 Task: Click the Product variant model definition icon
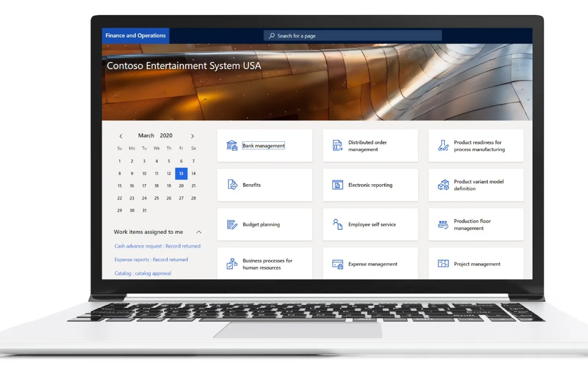pos(443,185)
